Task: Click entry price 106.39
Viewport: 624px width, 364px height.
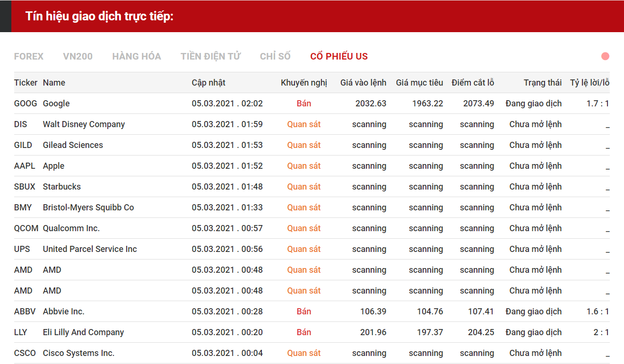Action: (373, 312)
